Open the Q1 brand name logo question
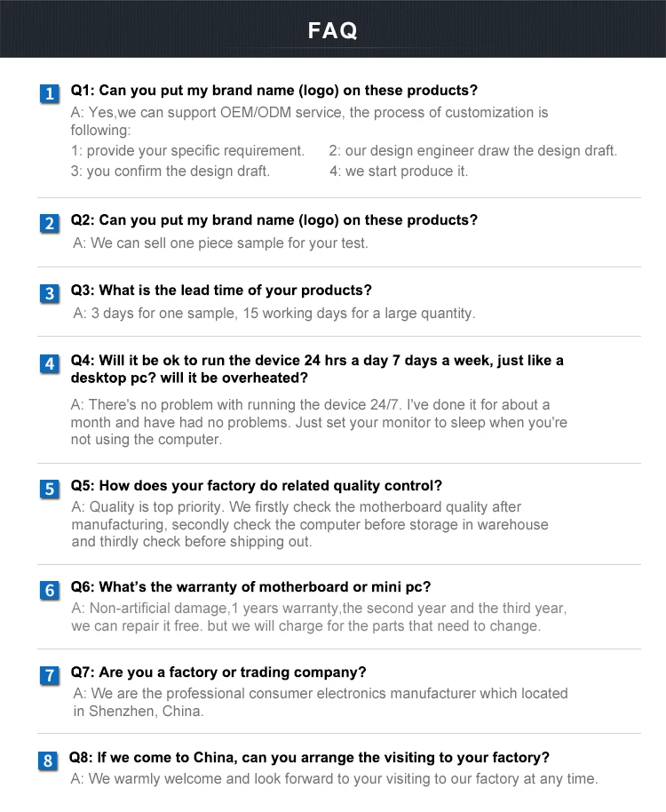 274,91
